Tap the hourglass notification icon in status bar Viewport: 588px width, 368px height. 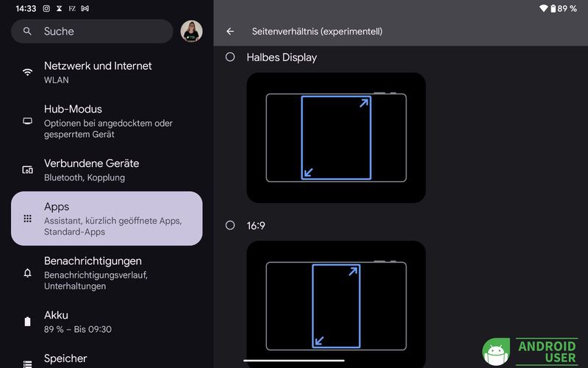click(x=60, y=8)
